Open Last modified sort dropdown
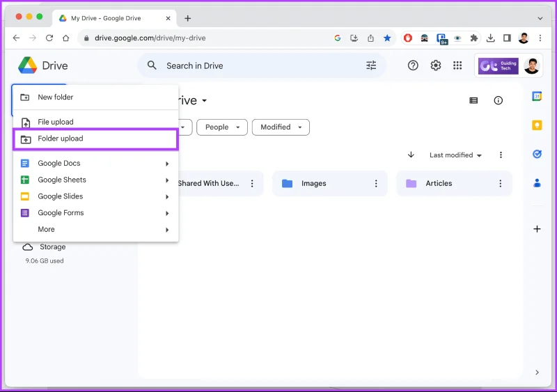Screen dimensions: 557x392 [455, 155]
